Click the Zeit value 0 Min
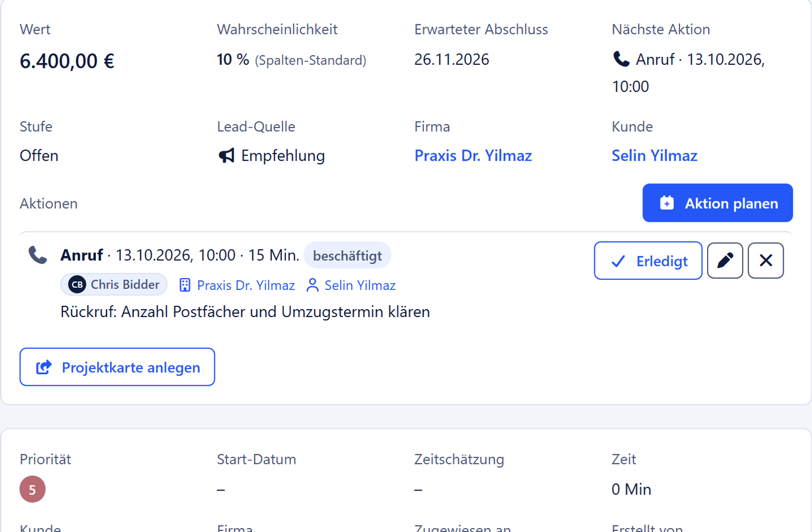Viewport: 812px width, 532px height. (x=632, y=490)
